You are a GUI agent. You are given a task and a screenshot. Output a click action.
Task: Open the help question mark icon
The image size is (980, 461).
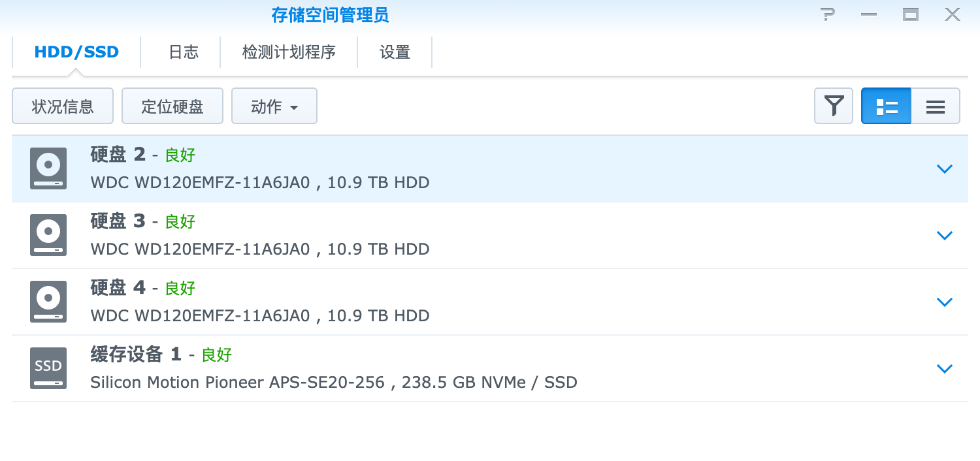(828, 14)
